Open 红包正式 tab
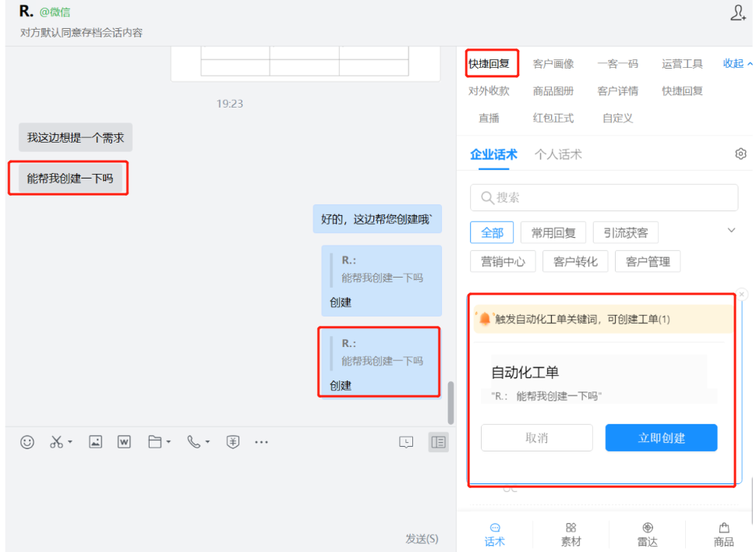The image size is (756, 552). pos(553,119)
